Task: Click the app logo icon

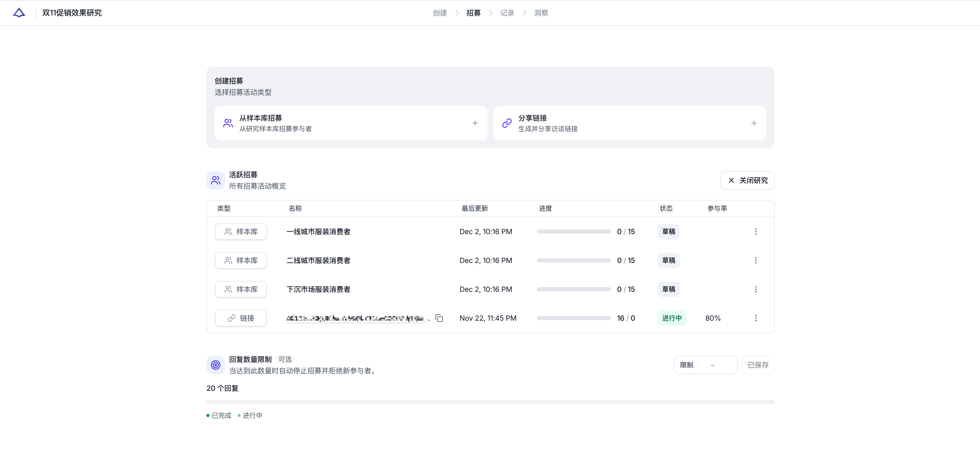Action: point(19,13)
